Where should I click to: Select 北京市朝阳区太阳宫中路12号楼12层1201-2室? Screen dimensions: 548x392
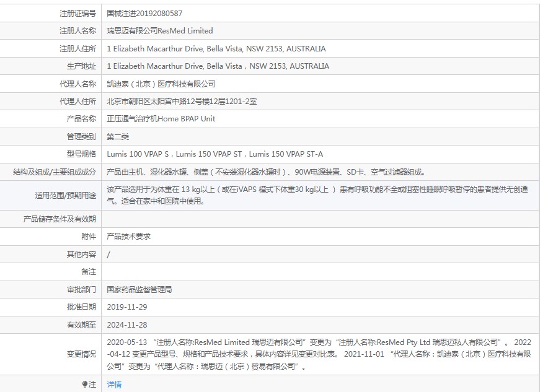[182, 101]
